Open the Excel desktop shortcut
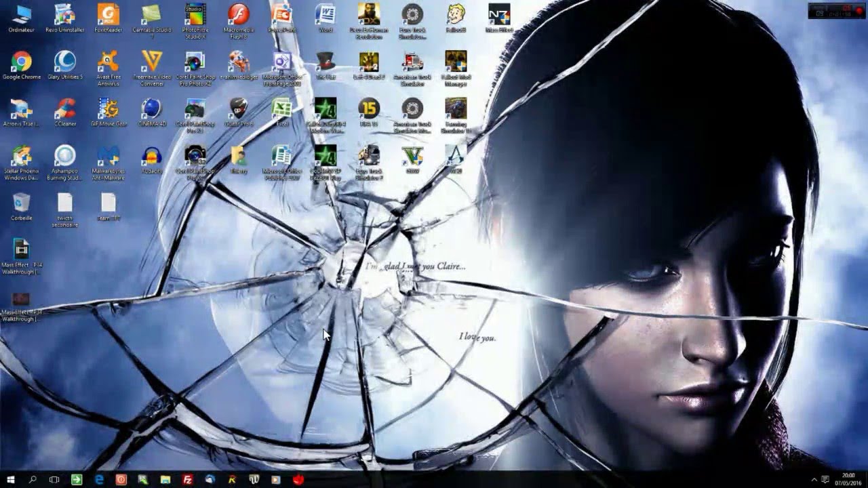Screen dimensions: 868x488 coord(282,113)
